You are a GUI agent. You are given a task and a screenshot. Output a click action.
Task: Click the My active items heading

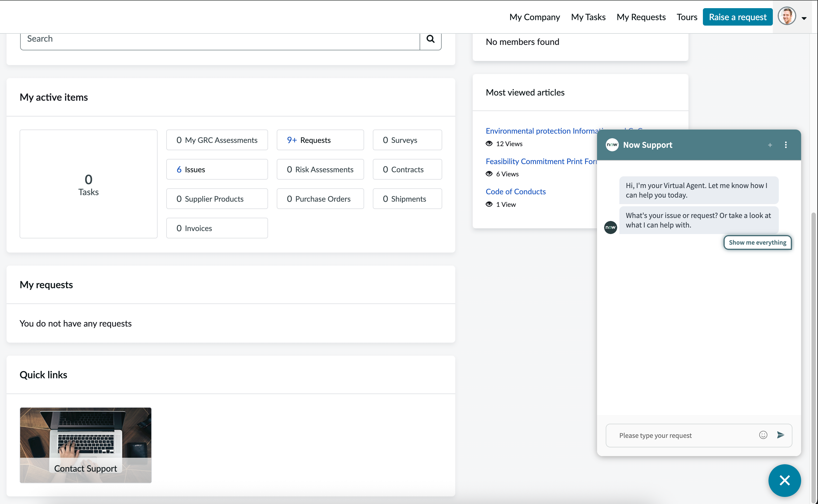coord(54,97)
